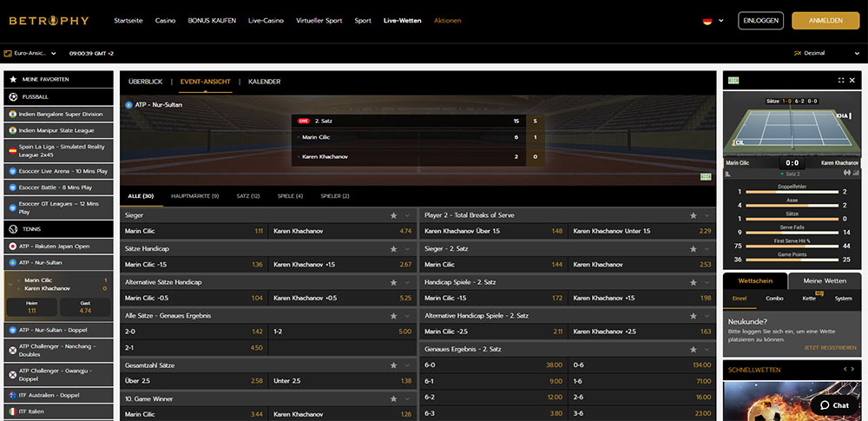Collapse Alternative Handicap Spiele - 2. Satz chevron
Image resolution: width=868 pixels, height=421 pixels.
[x=707, y=316]
